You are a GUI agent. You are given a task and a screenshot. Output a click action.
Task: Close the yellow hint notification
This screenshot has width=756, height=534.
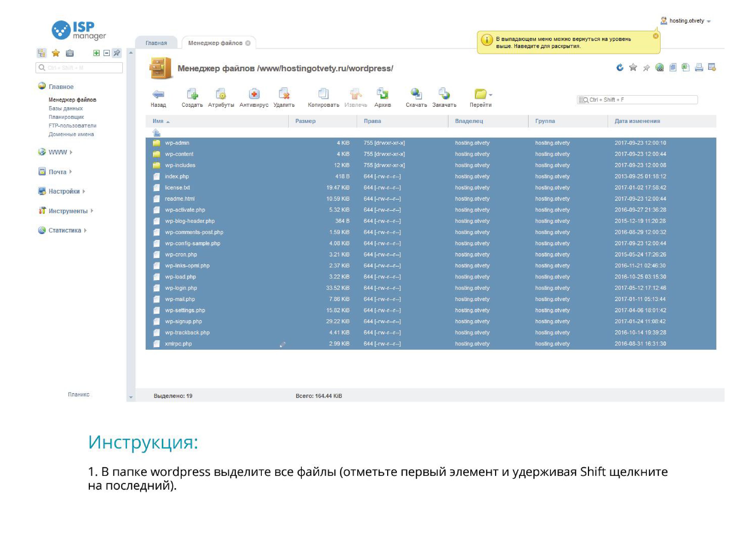656,36
